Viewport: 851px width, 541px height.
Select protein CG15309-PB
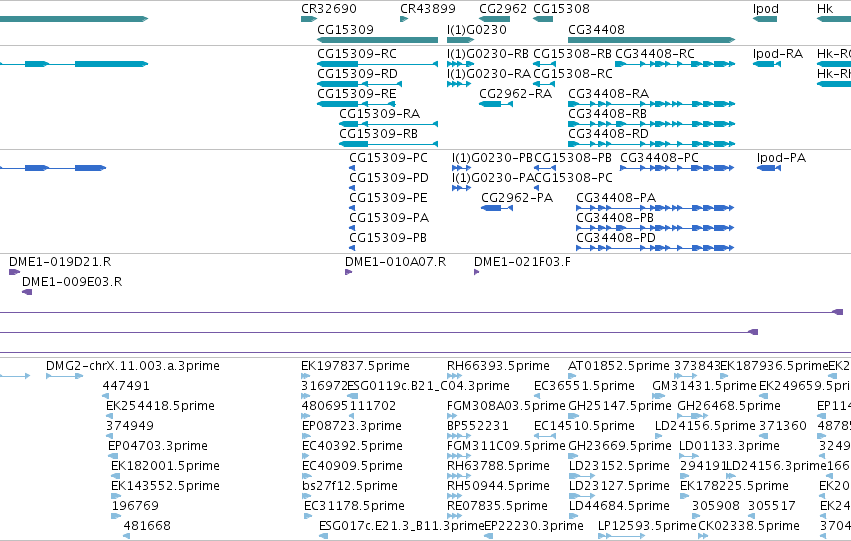pos(388,238)
